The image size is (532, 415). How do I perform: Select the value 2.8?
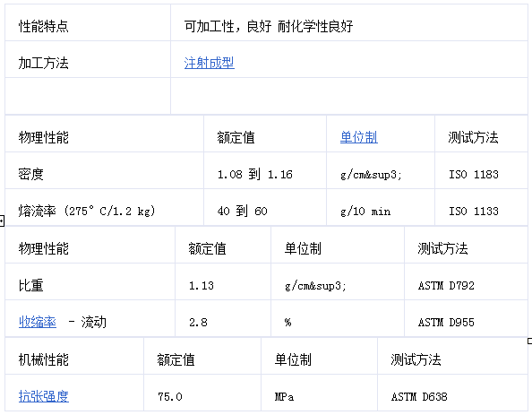198,322
